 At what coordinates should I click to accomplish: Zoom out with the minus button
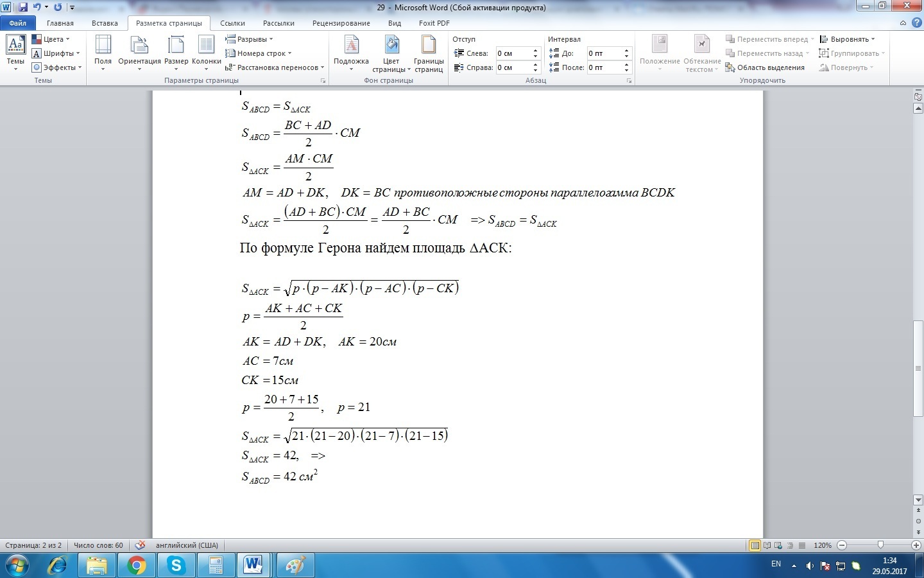point(842,545)
